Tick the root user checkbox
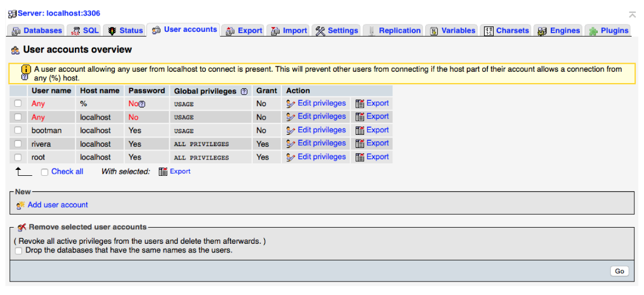Screen dimensions: 644x295 tap(18, 157)
